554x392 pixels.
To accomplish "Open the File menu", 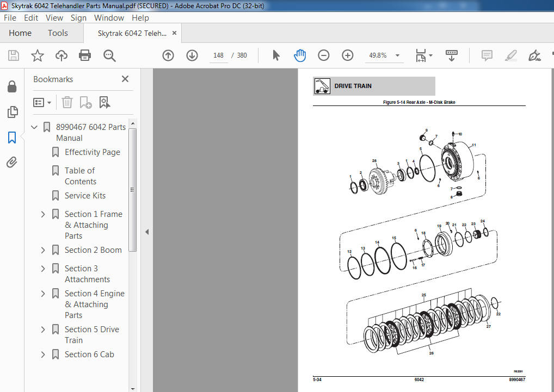I will click(x=10, y=17).
